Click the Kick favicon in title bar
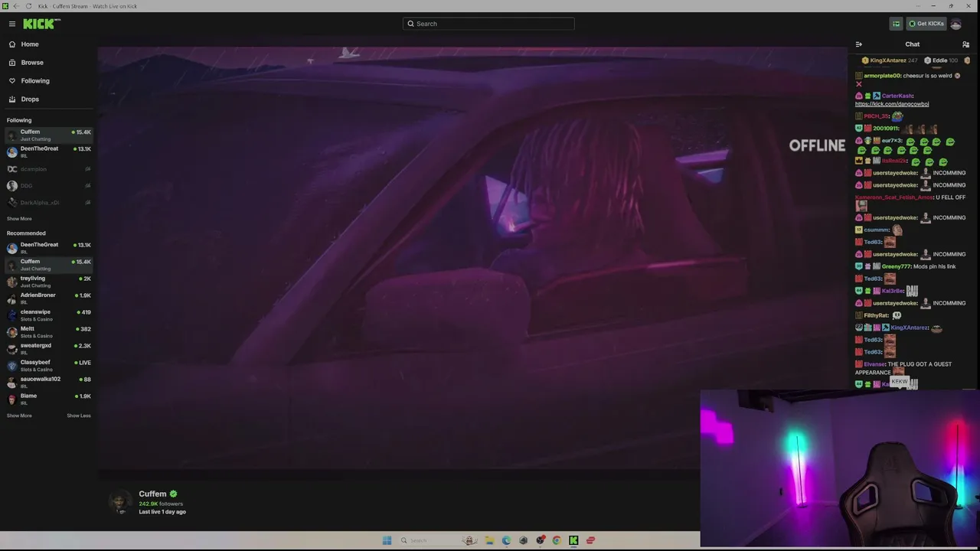The height and width of the screenshot is (551, 980). [x=5, y=6]
